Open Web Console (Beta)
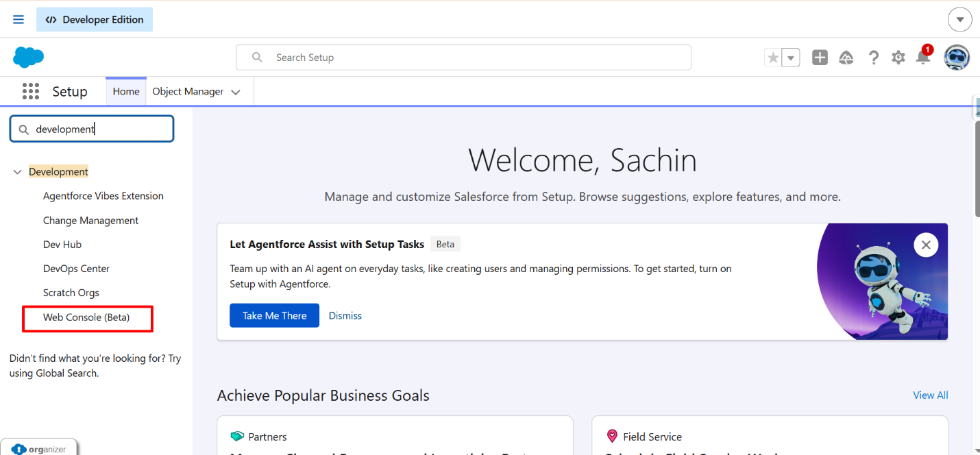Image resolution: width=980 pixels, height=455 pixels. click(86, 317)
